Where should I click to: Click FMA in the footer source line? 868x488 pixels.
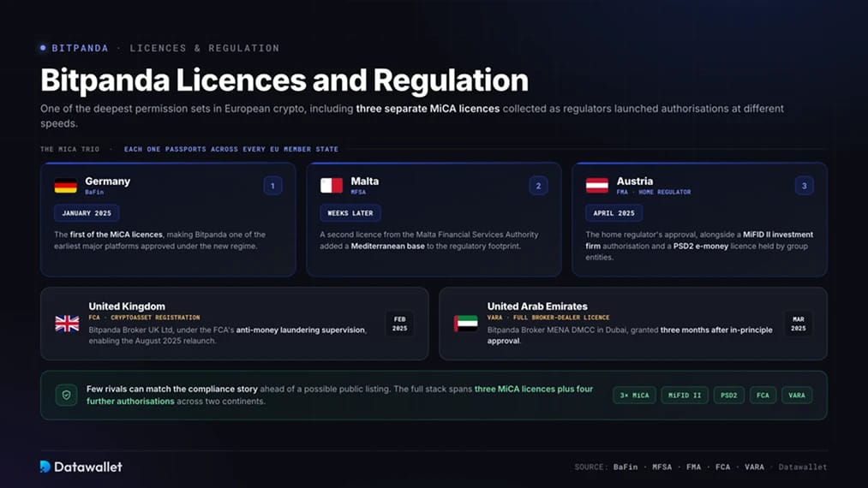pyautogui.click(x=693, y=467)
